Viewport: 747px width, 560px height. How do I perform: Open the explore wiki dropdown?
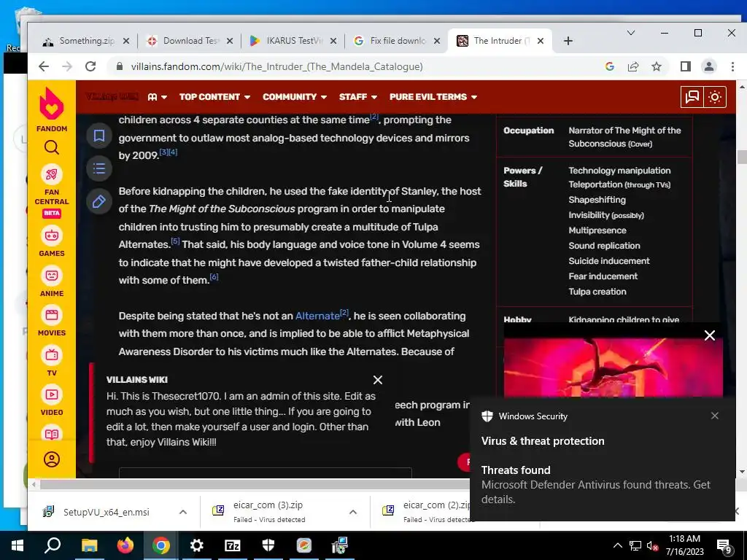point(158,97)
